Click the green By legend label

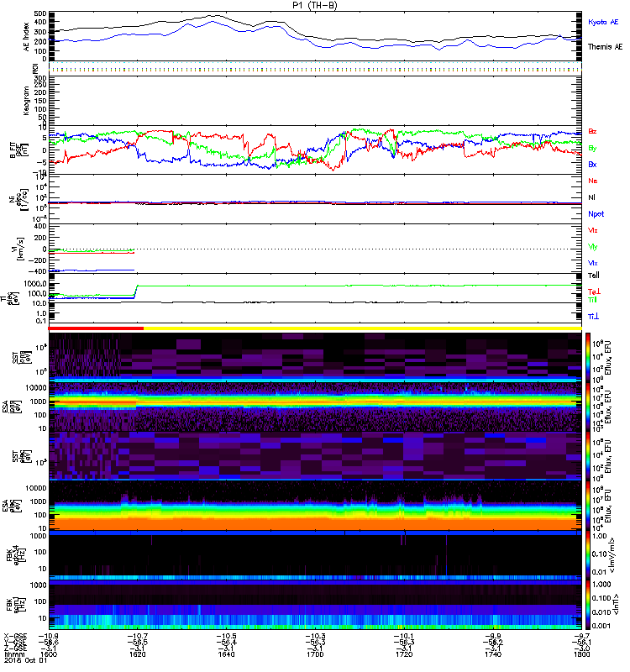pos(592,148)
